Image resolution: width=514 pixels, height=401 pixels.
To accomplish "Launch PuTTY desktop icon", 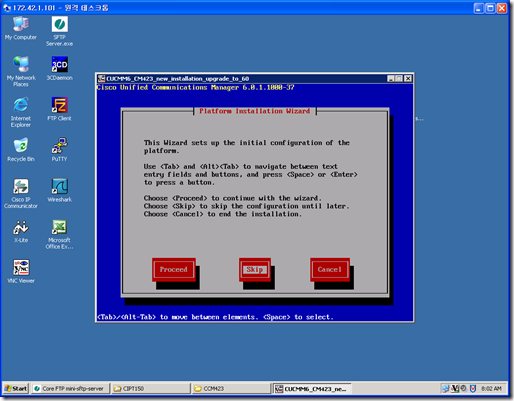I will pos(59,150).
